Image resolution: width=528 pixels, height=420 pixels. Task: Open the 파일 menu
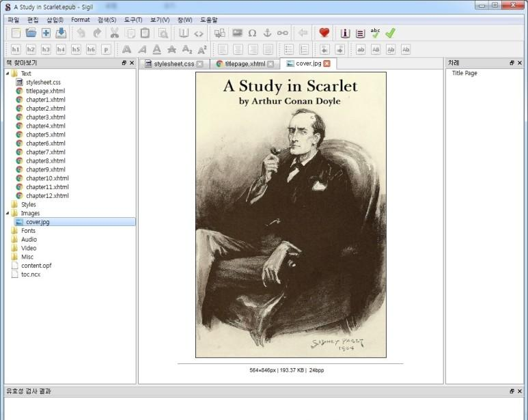[x=13, y=20]
